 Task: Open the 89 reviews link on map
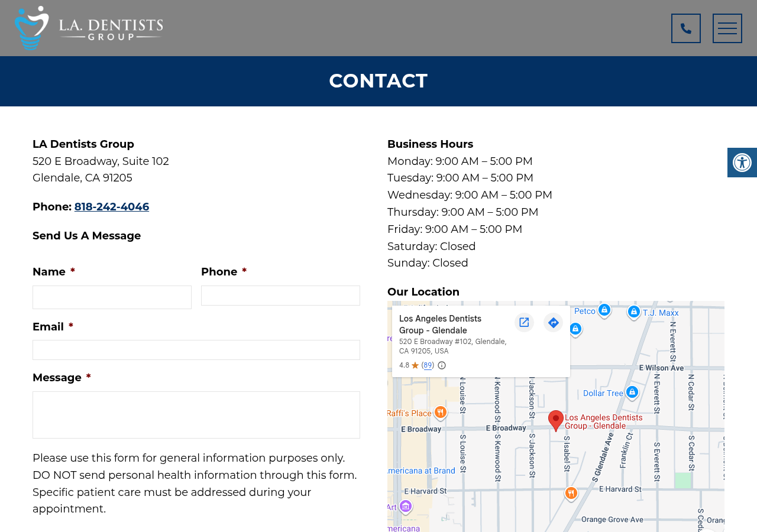tap(428, 365)
